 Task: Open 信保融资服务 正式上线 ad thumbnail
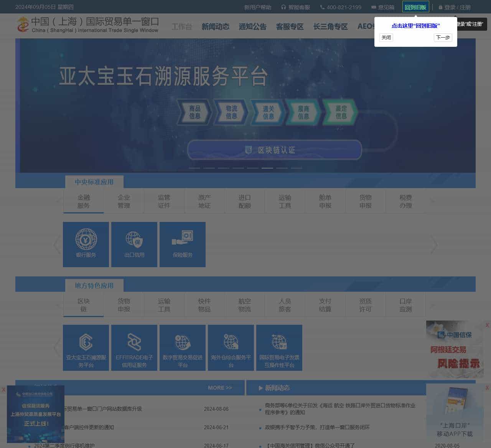tap(36, 414)
